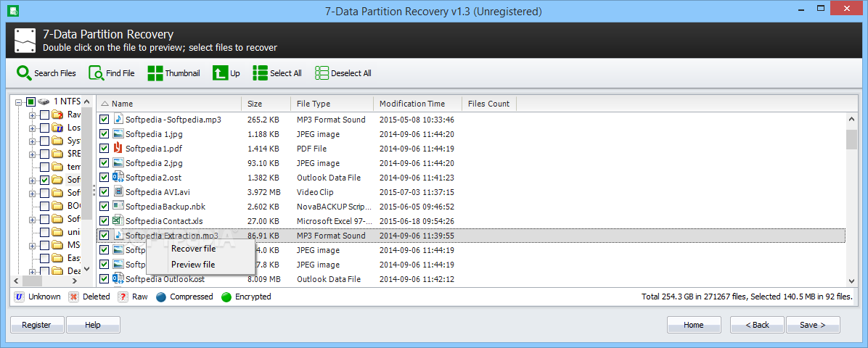This screenshot has height=348, width=868.
Task: Click the image icon of Softpedia 2.jpg
Action: coord(118,162)
